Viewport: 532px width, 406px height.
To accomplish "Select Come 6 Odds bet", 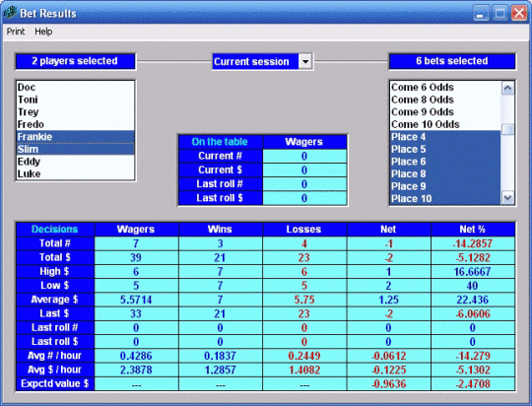I will tap(445, 88).
